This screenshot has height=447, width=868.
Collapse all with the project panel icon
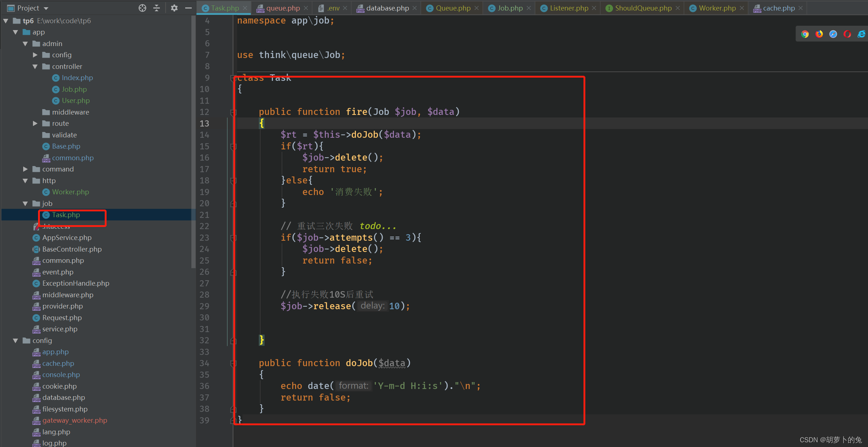coord(157,8)
